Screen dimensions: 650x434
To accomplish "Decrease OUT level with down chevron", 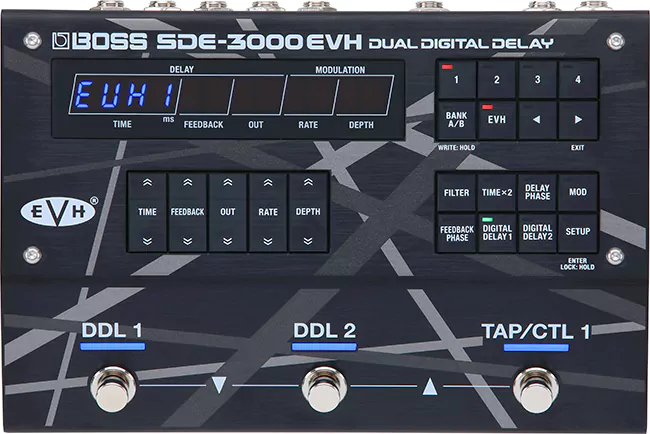I will point(228,241).
